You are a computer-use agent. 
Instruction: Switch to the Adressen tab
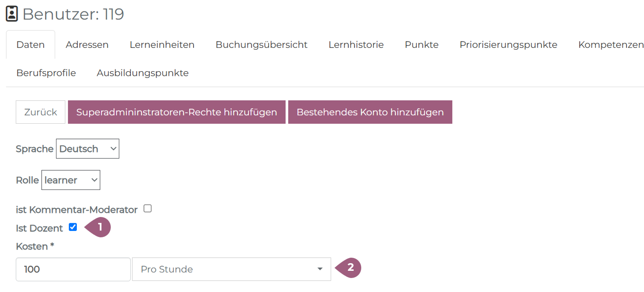[87, 44]
